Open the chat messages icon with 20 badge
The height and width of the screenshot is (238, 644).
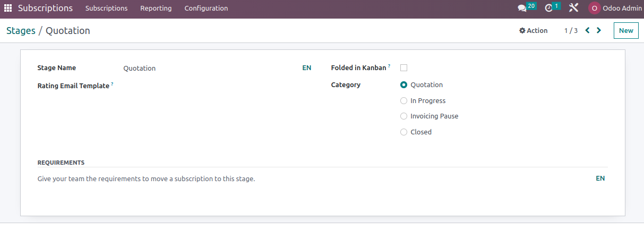[x=522, y=8]
